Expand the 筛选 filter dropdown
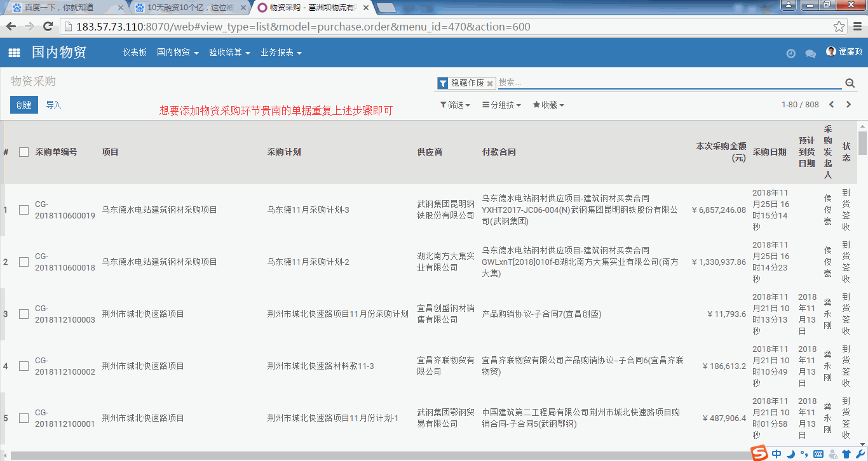 tap(455, 105)
